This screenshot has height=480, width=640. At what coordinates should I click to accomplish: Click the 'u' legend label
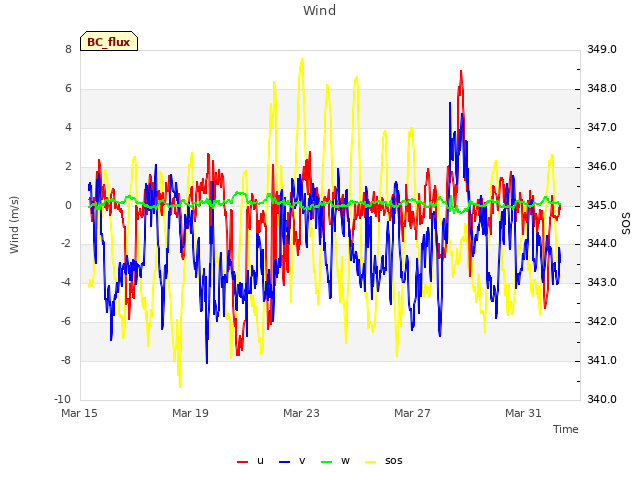[260, 461]
